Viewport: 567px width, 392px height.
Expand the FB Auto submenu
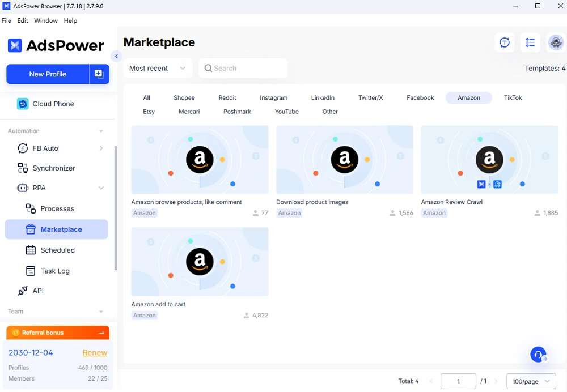(101, 148)
